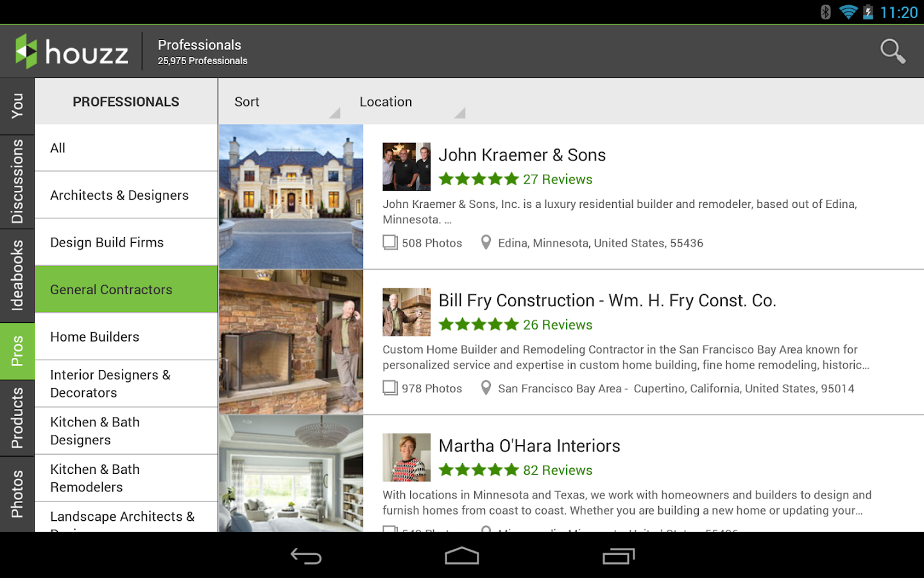Viewport: 924px width, 578px height.
Task: Switch to the Discussions tab
Action: (x=17, y=182)
